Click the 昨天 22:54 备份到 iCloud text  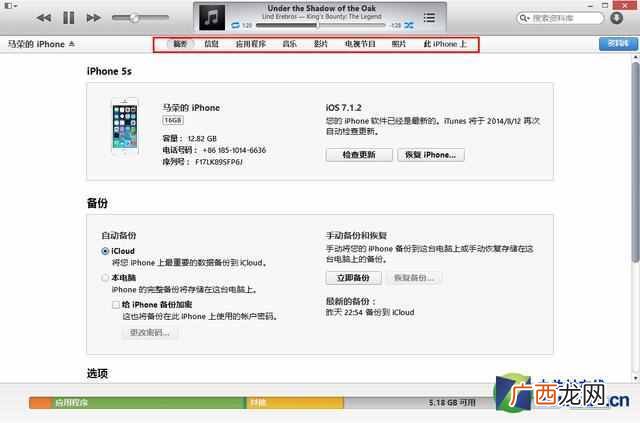(x=370, y=312)
